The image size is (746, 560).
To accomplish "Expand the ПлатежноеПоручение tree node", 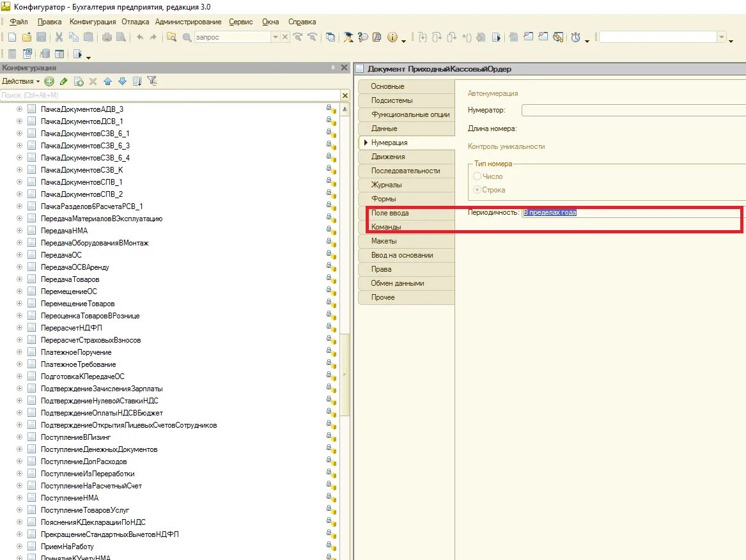I will tap(20, 352).
